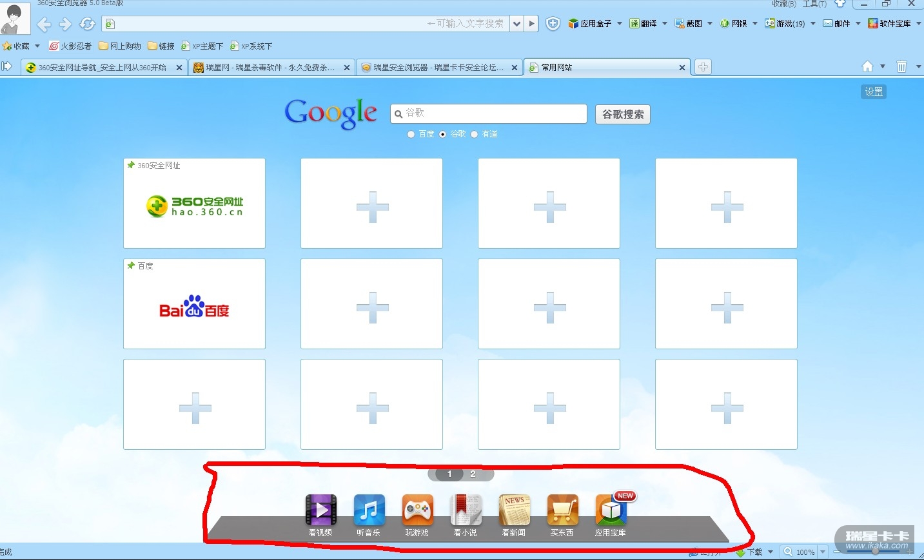Open the 360安全网址 site tile
Screen dimensions: 924x560
pyautogui.click(x=194, y=203)
